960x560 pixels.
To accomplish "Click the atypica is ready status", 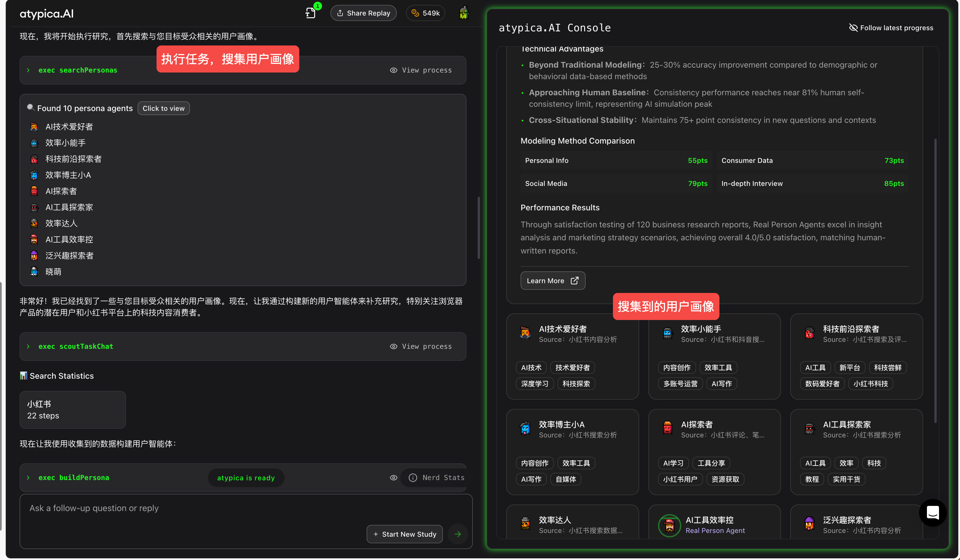I will (x=246, y=478).
